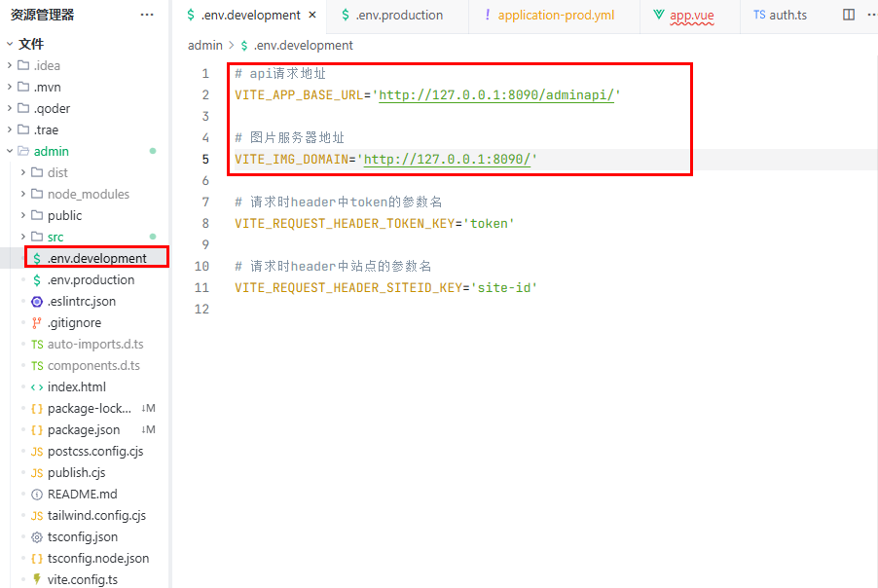Collapse the admin folder
Screen dimensions: 878x588
pos(51,151)
